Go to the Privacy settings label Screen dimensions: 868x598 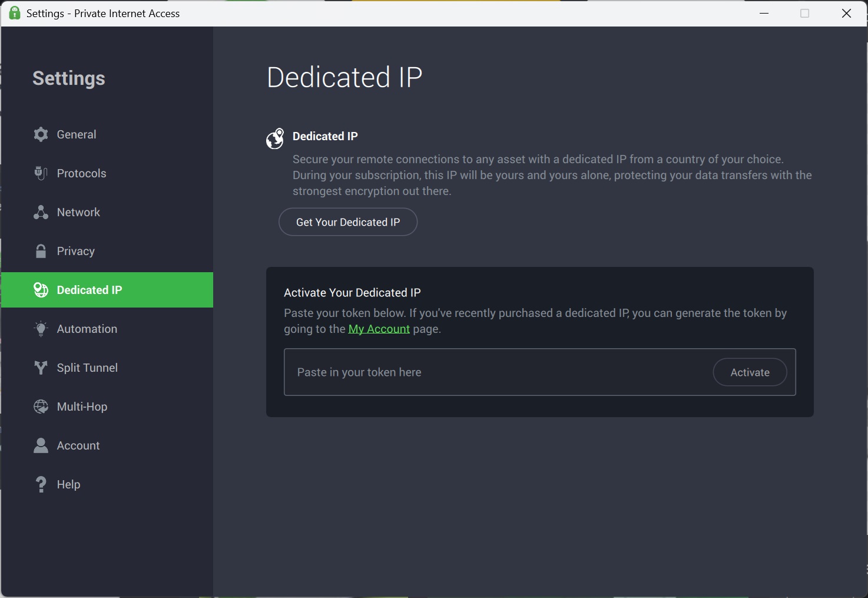tap(75, 251)
